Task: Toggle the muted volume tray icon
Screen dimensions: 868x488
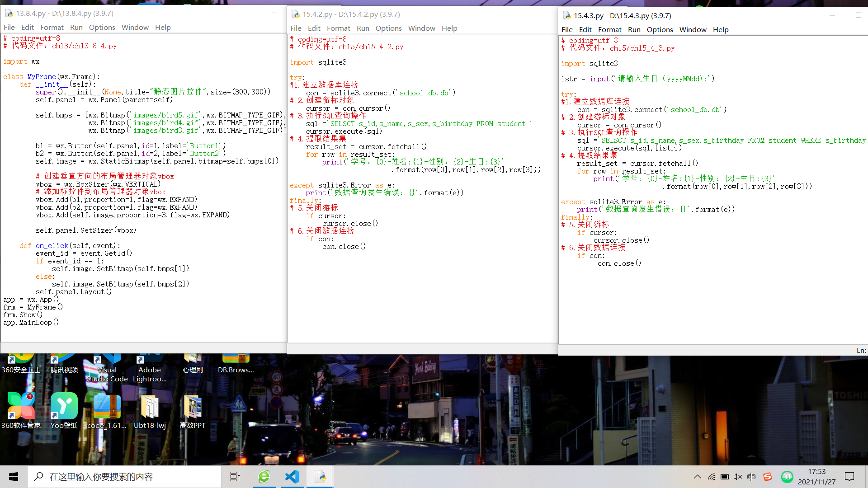Action: (738, 477)
